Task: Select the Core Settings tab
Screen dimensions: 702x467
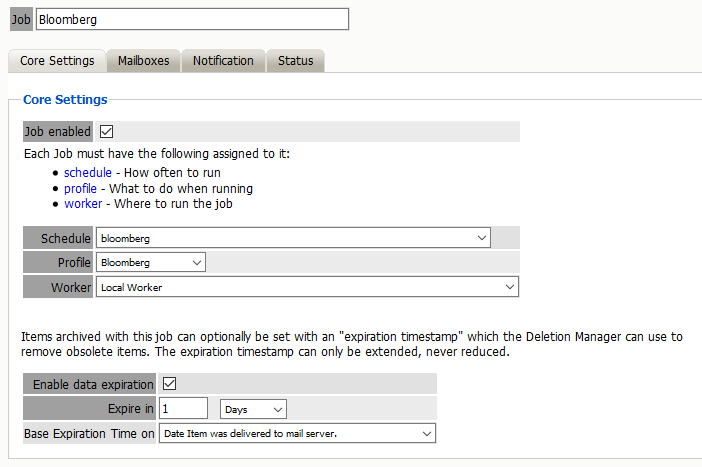Action: click(57, 61)
